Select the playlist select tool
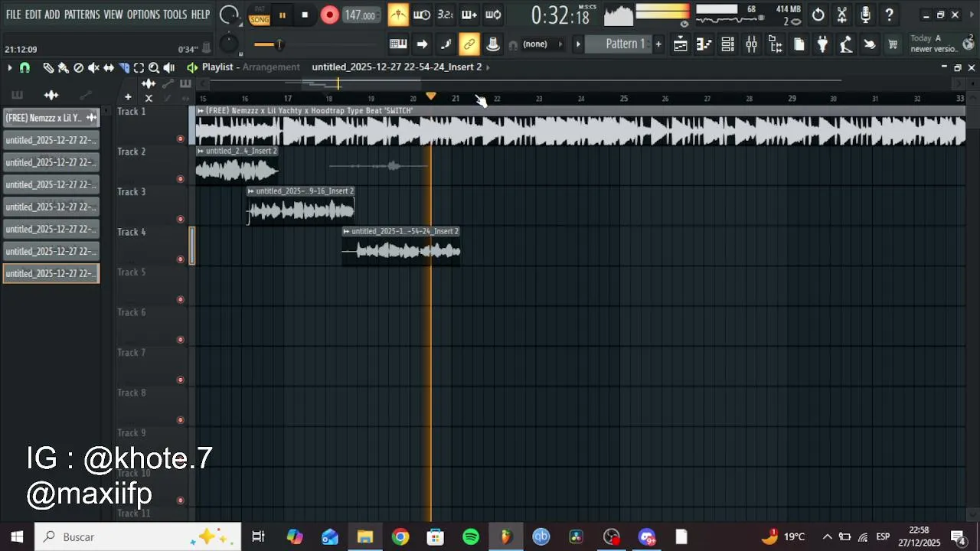980x551 pixels. 139,68
